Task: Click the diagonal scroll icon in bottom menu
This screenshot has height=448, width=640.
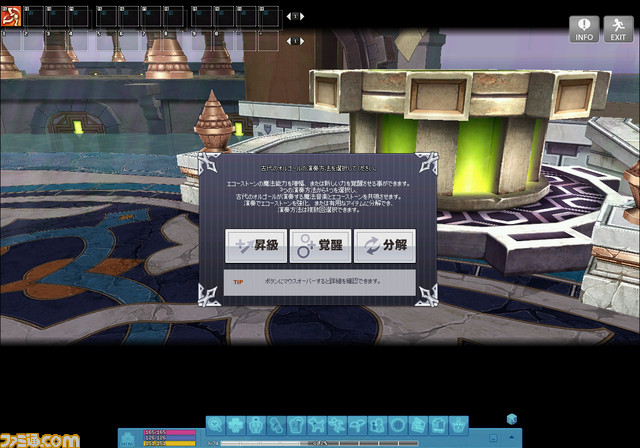Action: (x=276, y=425)
